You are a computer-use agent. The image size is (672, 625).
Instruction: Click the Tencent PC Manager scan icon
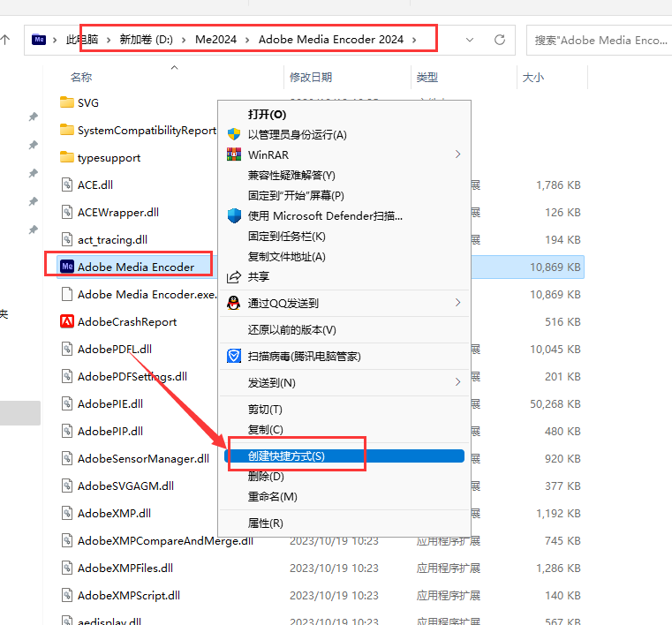pos(234,356)
